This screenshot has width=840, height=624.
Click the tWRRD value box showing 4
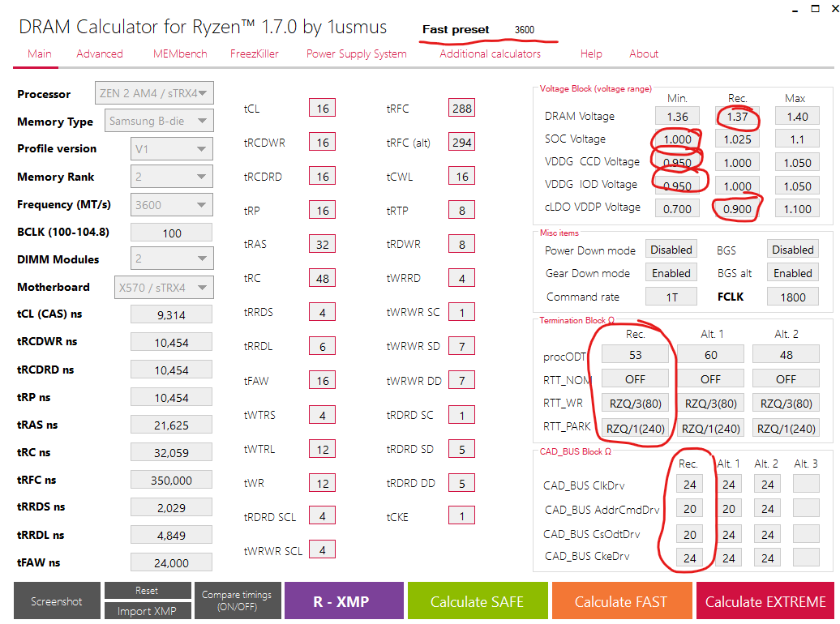pyautogui.click(x=462, y=279)
